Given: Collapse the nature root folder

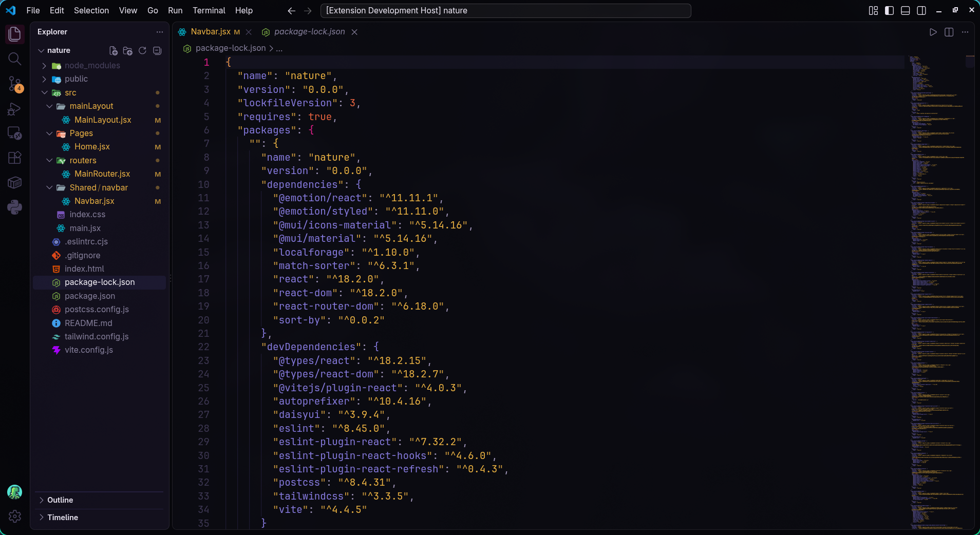Looking at the screenshot, I should click(42, 51).
